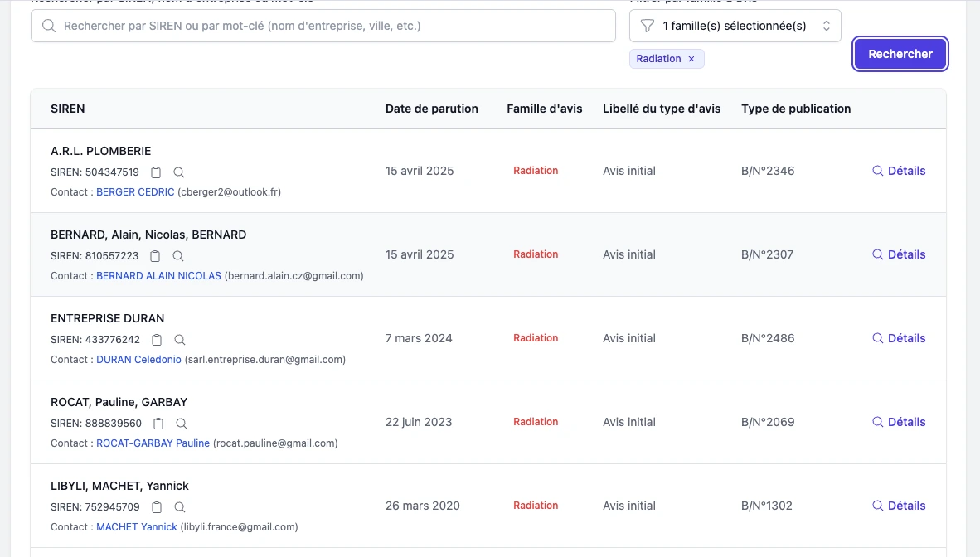
Task: Click magnifier icon next to SIREN 888839560
Action: pos(182,424)
